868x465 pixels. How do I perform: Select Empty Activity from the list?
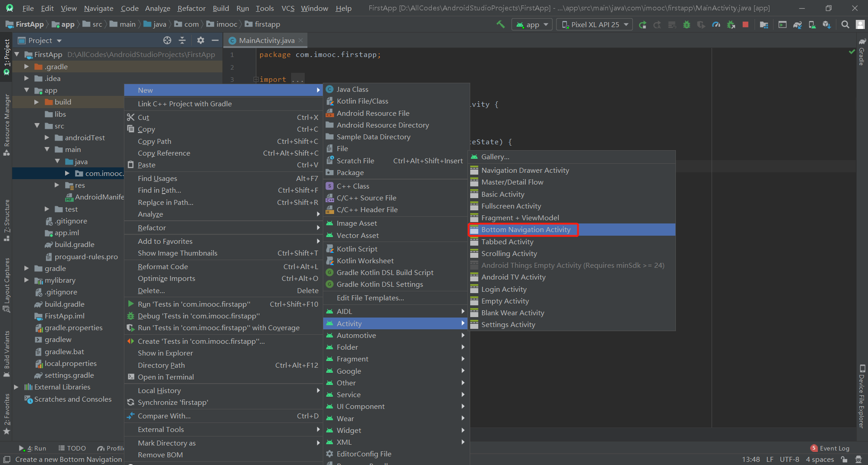[x=572, y=301]
